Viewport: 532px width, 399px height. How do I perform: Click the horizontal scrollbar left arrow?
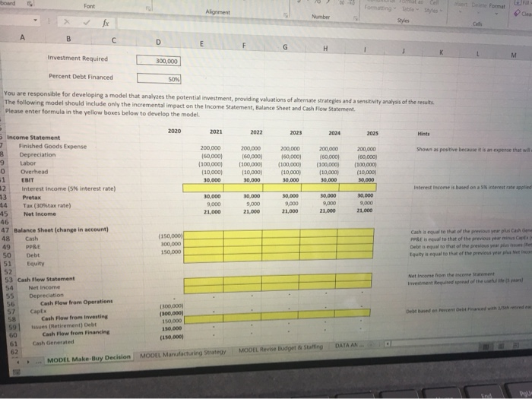387,344
